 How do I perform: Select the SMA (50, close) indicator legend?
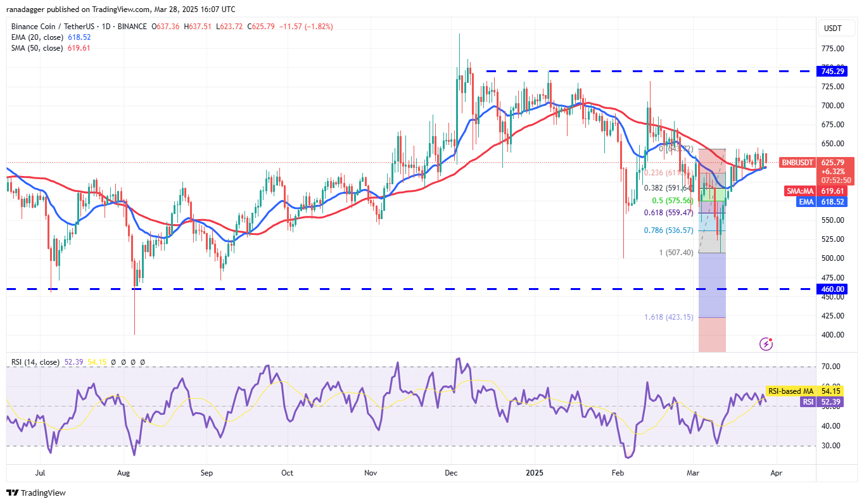[35, 48]
